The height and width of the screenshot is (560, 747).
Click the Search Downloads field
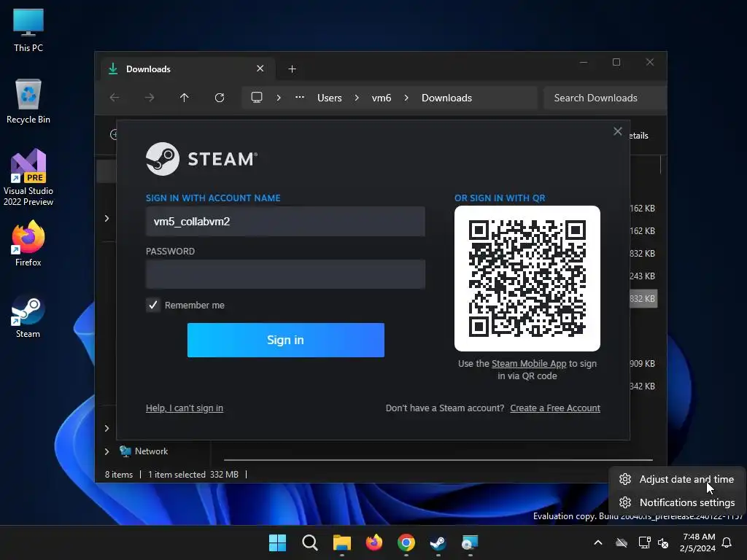coord(605,98)
